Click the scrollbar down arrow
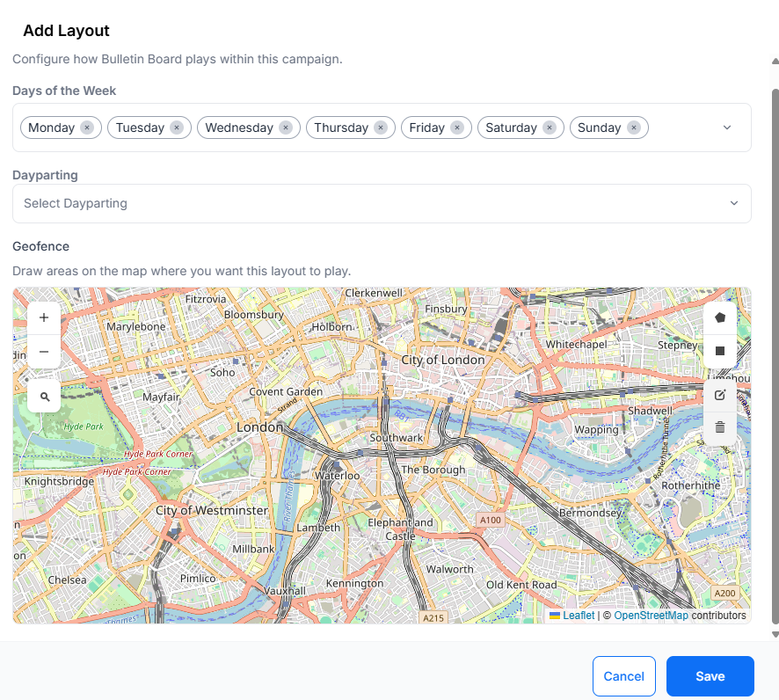779x700 pixels. point(775,634)
